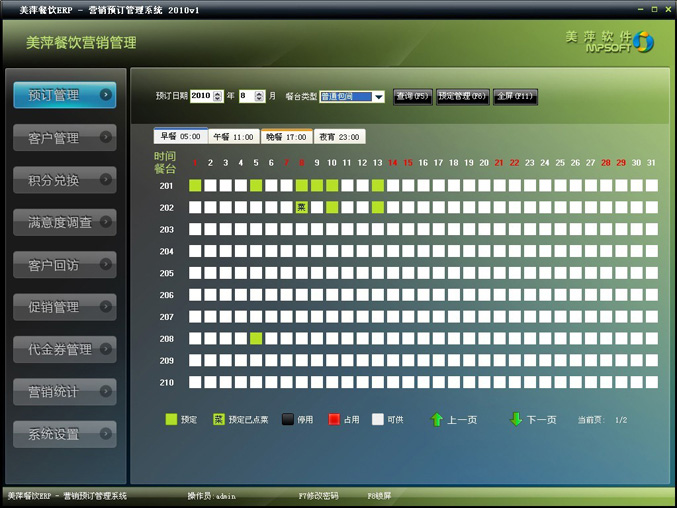
Task: Click the arrow icon on 客户管理 sidebar button
Action: pyautogui.click(x=105, y=137)
